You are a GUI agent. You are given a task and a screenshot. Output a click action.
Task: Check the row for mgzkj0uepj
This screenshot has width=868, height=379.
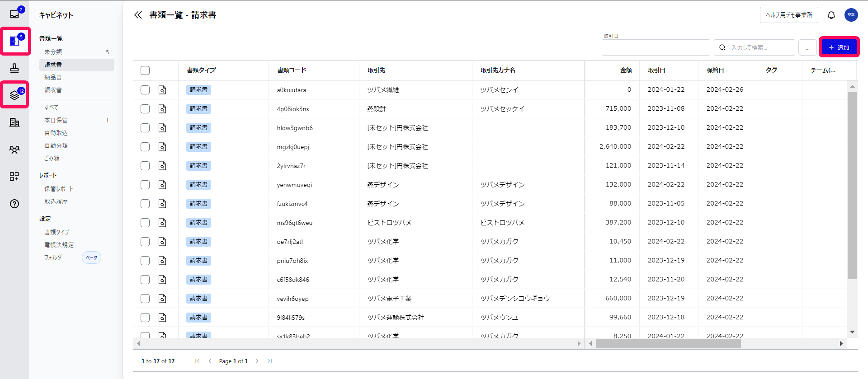coord(145,147)
